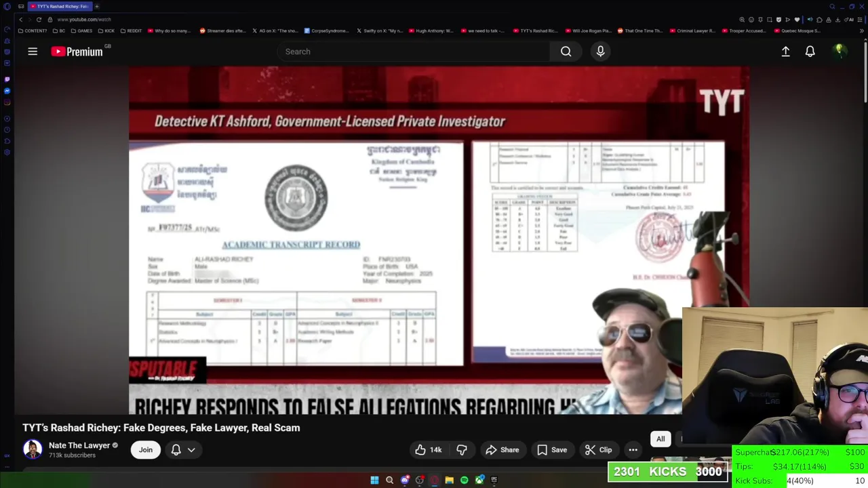The height and width of the screenshot is (488, 868).
Task: Open Instagram in browser sidebar
Action: [7, 102]
